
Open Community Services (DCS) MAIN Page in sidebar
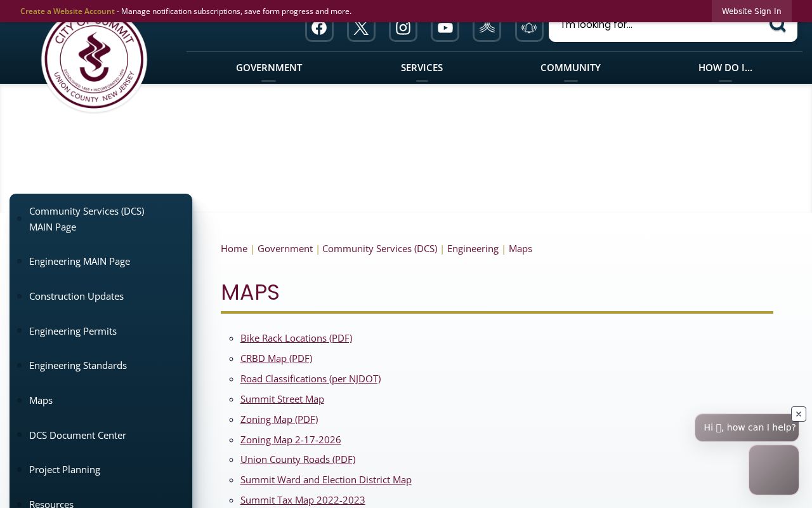pyautogui.click(x=87, y=219)
